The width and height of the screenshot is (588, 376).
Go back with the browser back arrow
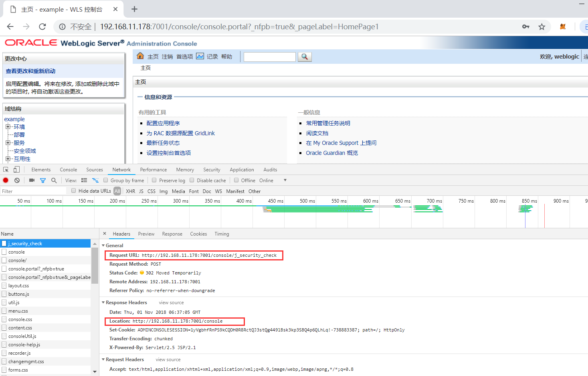point(10,26)
